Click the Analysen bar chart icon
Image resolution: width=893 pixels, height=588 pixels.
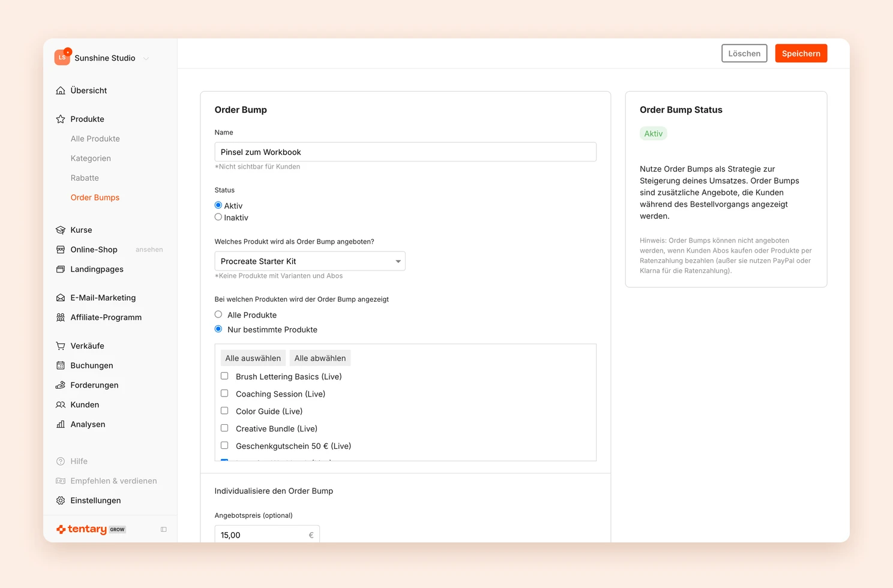click(61, 424)
